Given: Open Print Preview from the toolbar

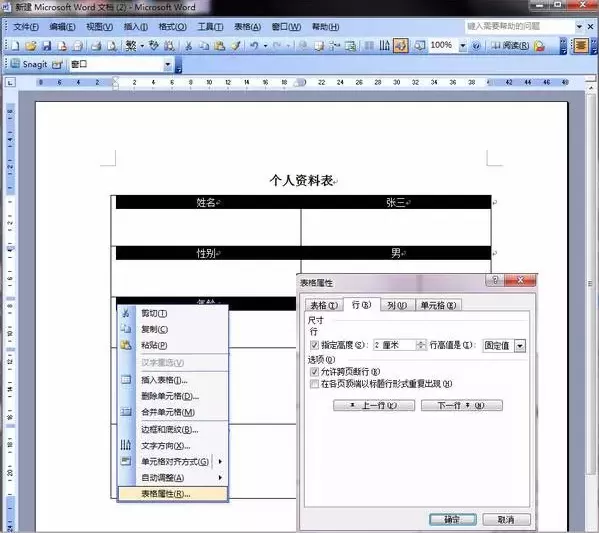Looking at the screenshot, I should (x=112, y=46).
